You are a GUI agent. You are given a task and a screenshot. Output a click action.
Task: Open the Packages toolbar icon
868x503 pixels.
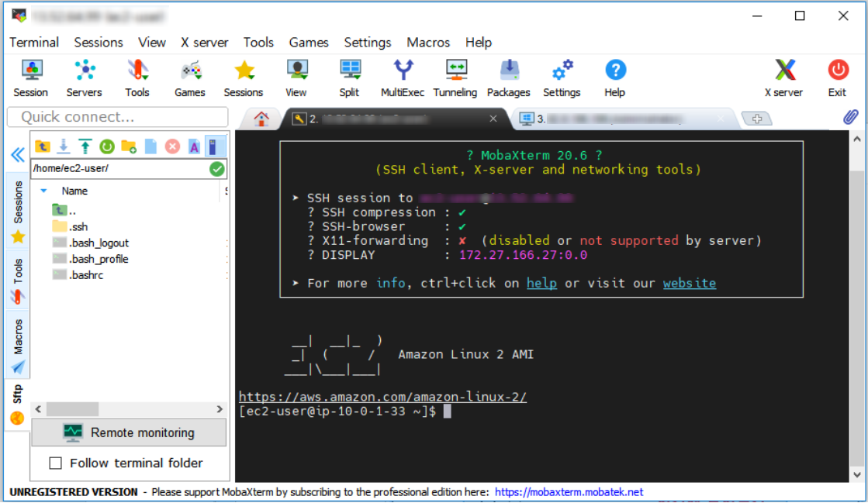(509, 78)
